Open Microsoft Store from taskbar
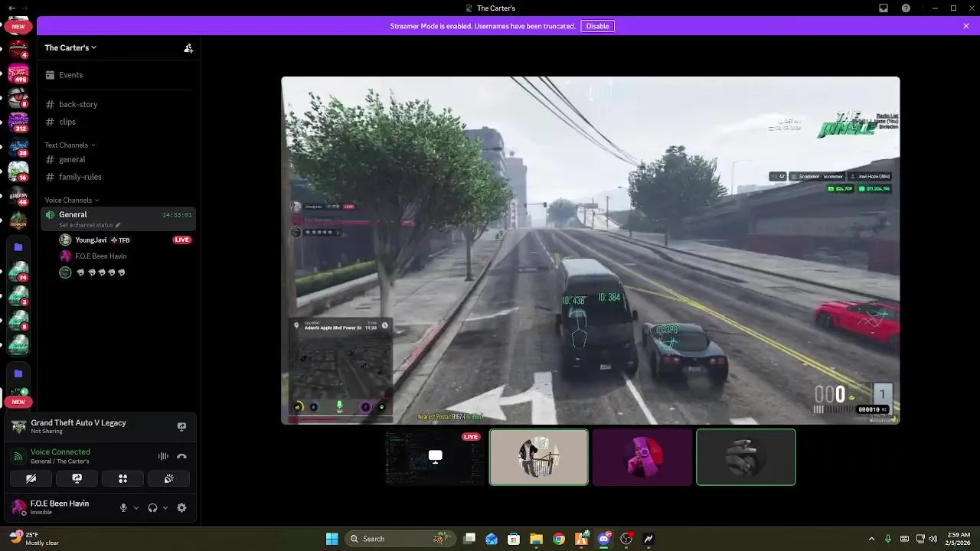The width and height of the screenshot is (980, 551). (514, 539)
